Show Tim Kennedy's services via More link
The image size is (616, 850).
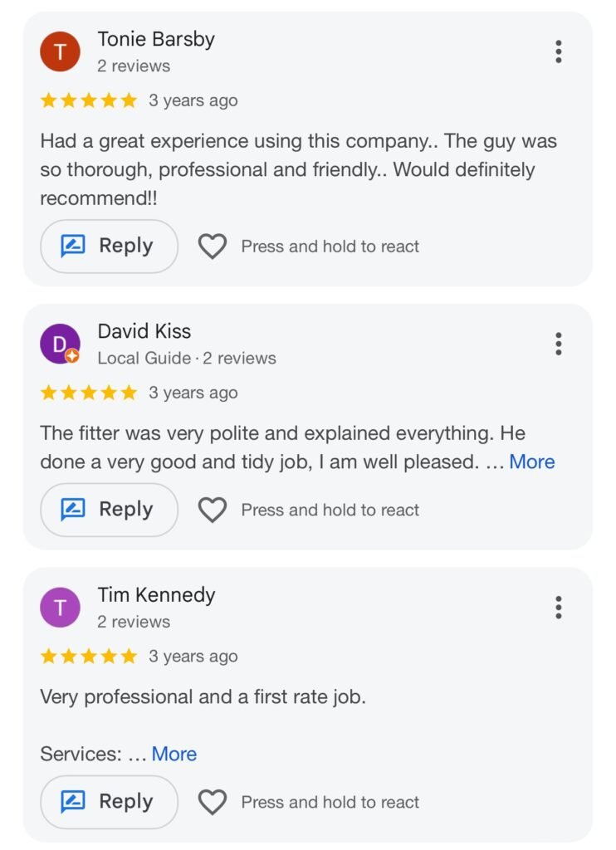174,754
